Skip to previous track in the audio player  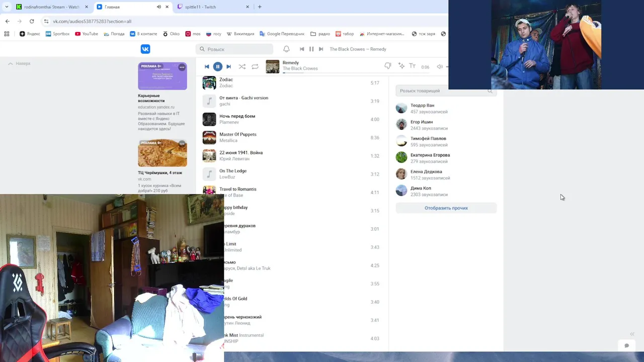pos(207,66)
